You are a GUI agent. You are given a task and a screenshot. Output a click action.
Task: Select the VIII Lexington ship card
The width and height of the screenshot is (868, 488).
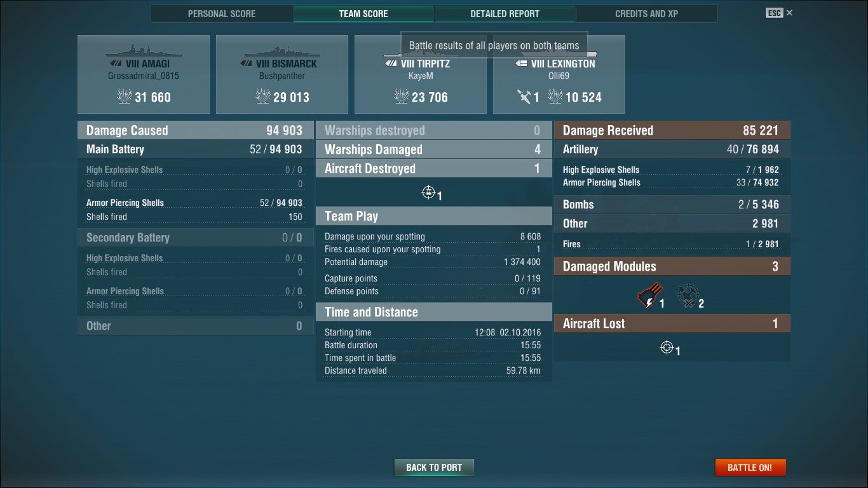pos(559,74)
